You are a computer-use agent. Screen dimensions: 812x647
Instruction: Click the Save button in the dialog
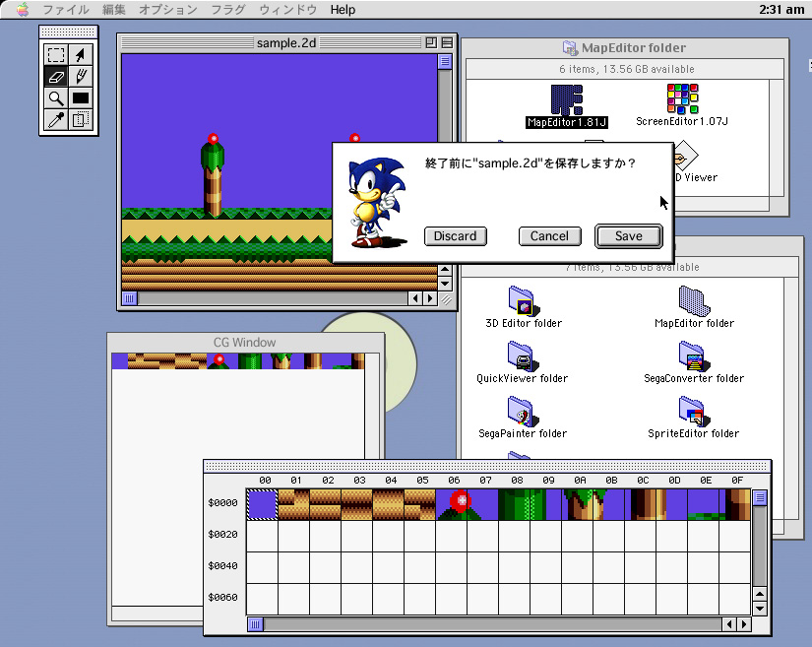628,236
